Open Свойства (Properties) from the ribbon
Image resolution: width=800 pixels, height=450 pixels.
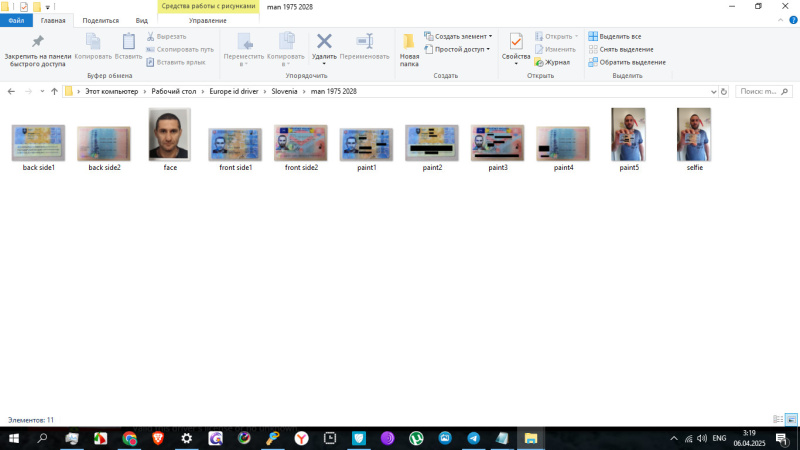coord(516,44)
